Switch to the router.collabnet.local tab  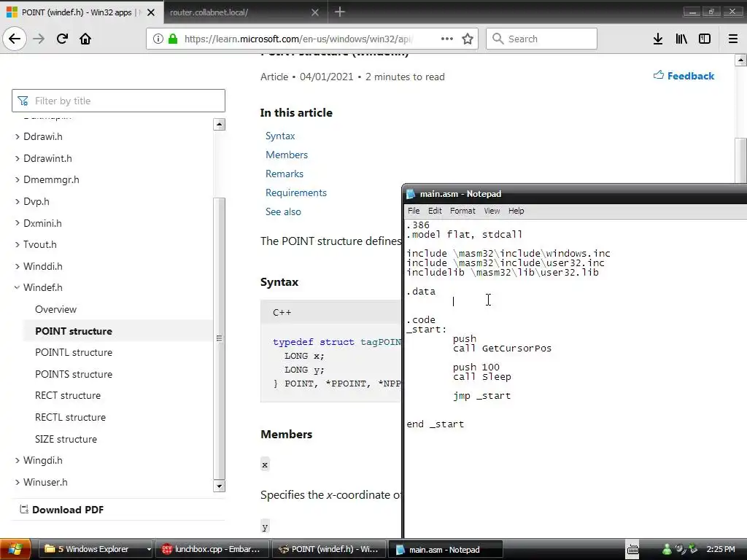(x=245, y=12)
